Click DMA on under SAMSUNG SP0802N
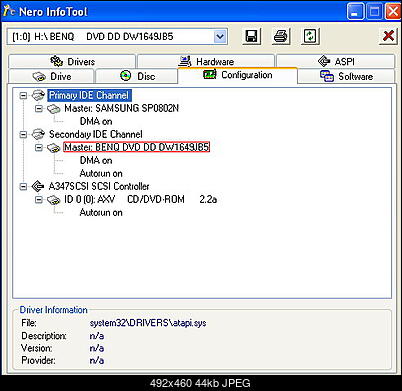Viewport: 402px width, 391px height. 96,121
